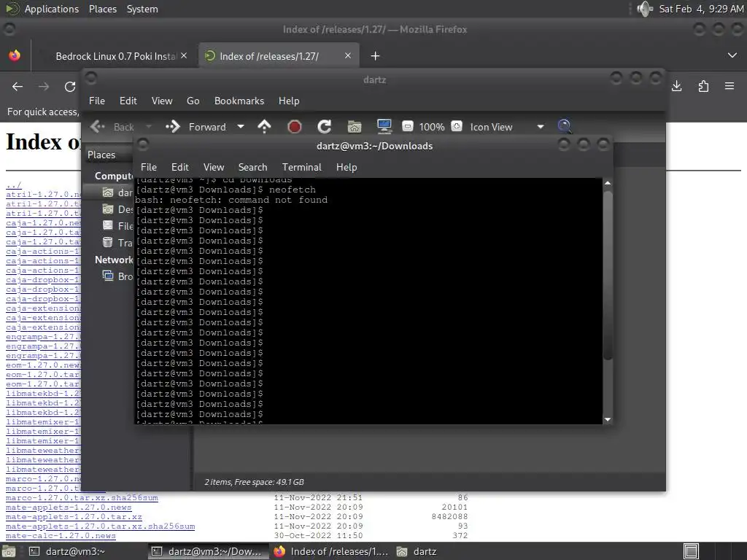This screenshot has height=560, width=747.
Task: Open the Forward history dropdown arrow
Action: (241, 127)
